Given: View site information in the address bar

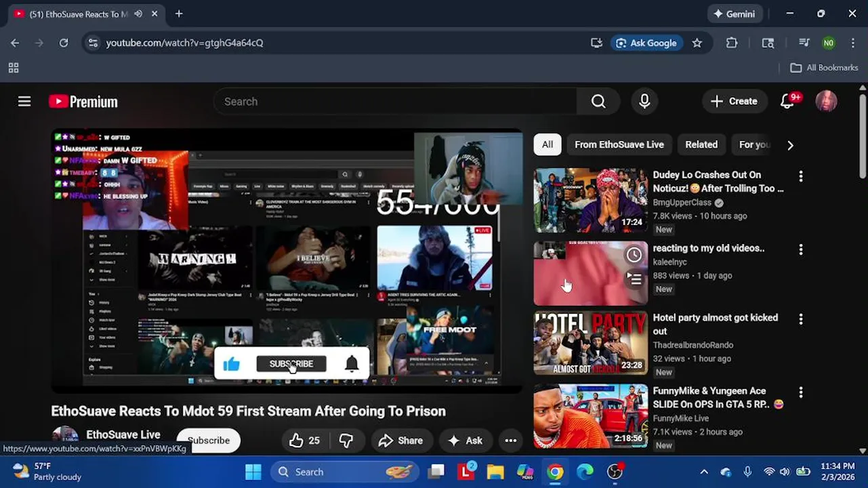Looking at the screenshot, I should (93, 43).
